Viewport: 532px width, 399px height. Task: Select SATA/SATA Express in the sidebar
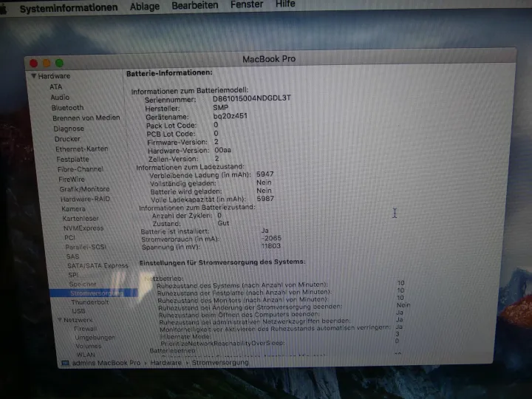click(98, 266)
